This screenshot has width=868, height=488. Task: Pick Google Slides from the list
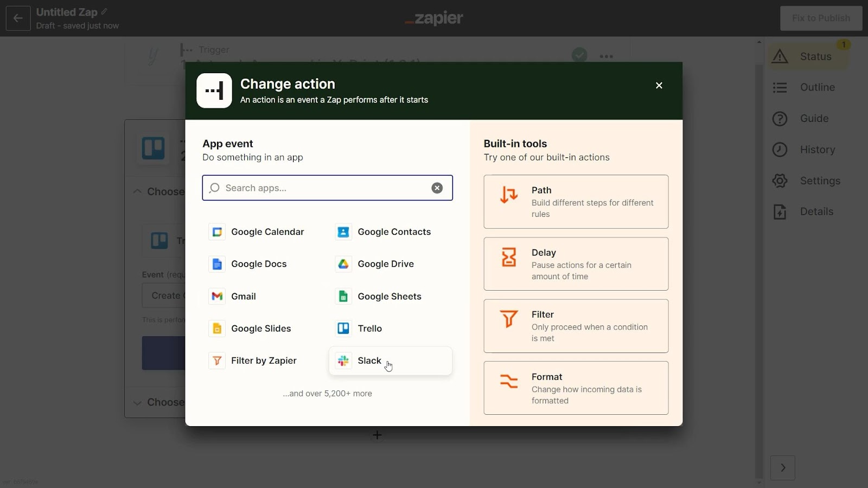point(250,329)
